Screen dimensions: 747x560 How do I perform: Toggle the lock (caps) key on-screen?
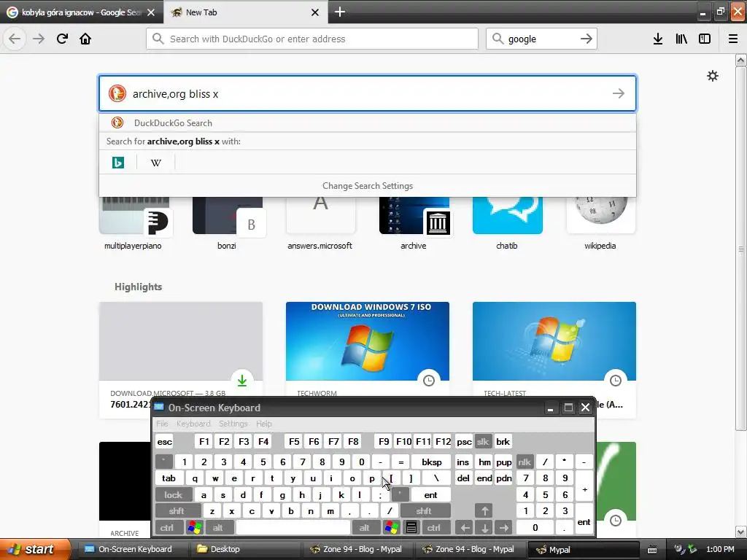174,495
